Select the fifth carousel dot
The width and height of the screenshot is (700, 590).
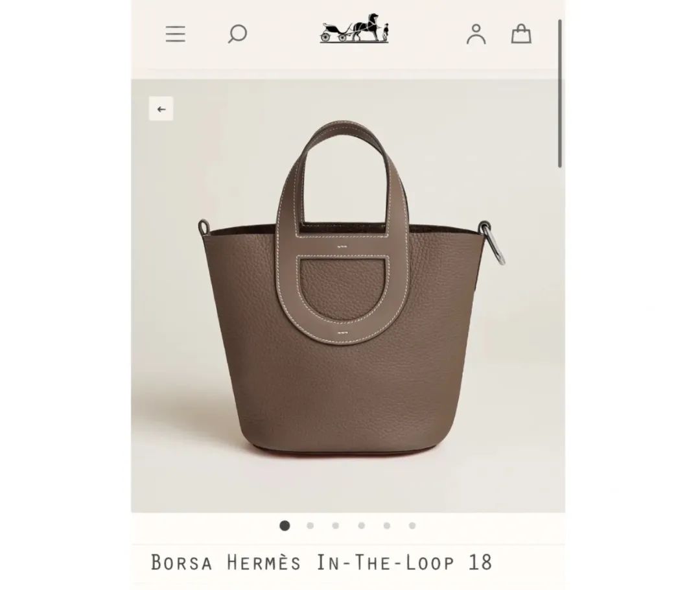click(x=387, y=526)
